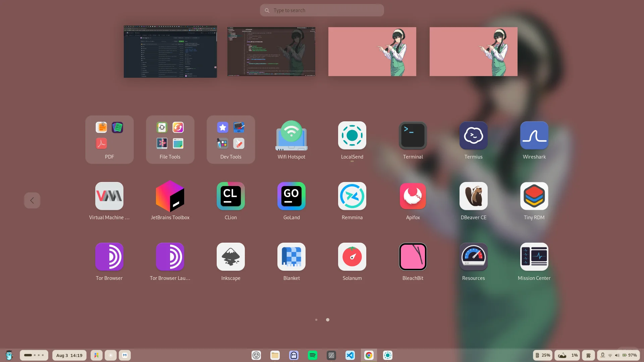This screenshot has height=362, width=644.
Task: Click the 25% battery indicator
Action: coord(543,355)
